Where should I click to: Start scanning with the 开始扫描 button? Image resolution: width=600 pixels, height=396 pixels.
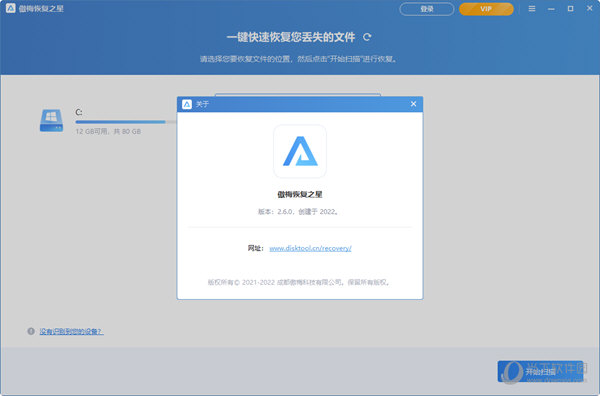click(540, 371)
